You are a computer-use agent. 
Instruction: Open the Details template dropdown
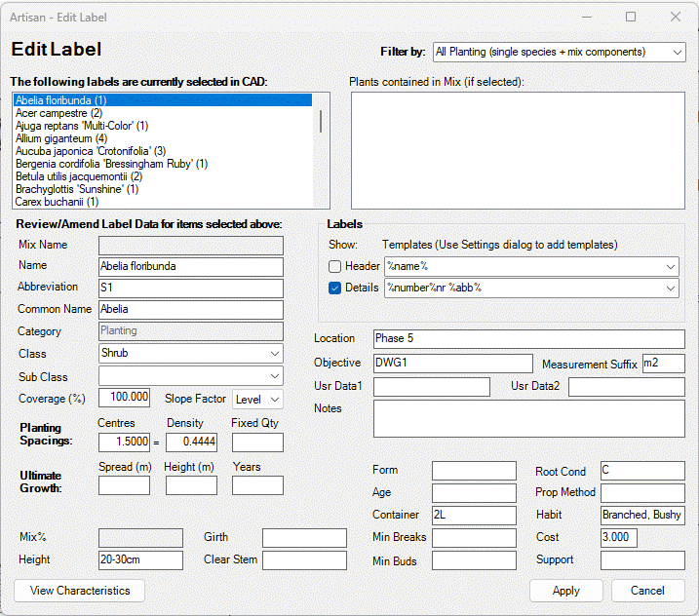531,288
